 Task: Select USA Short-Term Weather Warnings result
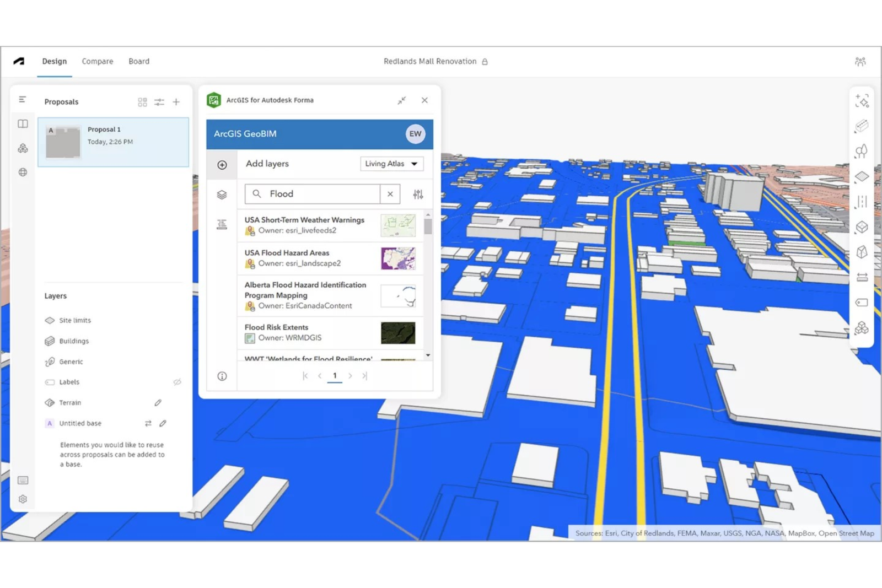click(x=330, y=225)
